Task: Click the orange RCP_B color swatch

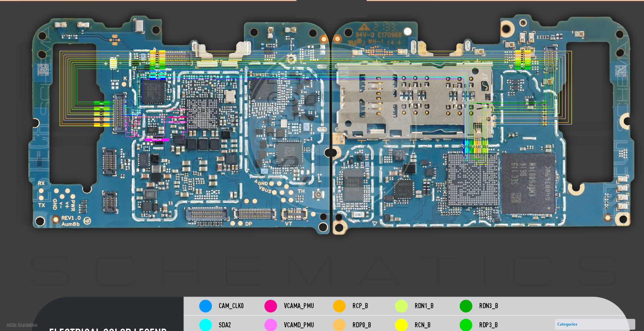Action: (339, 306)
